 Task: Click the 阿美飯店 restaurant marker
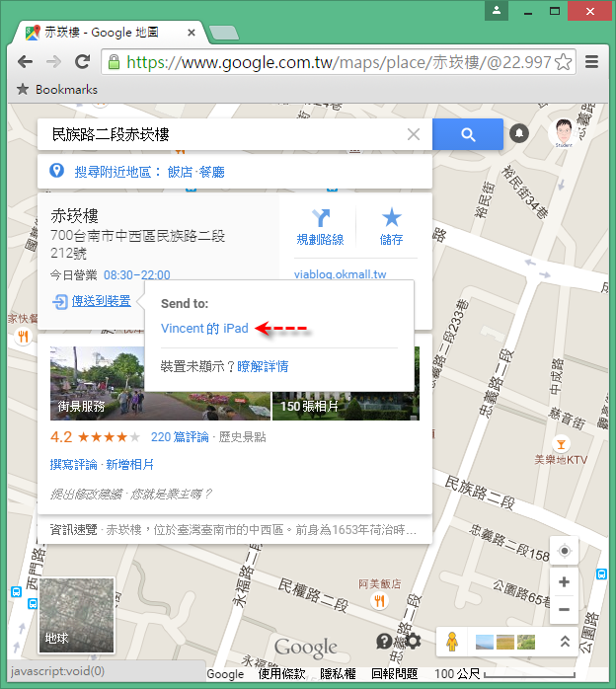coord(380,600)
